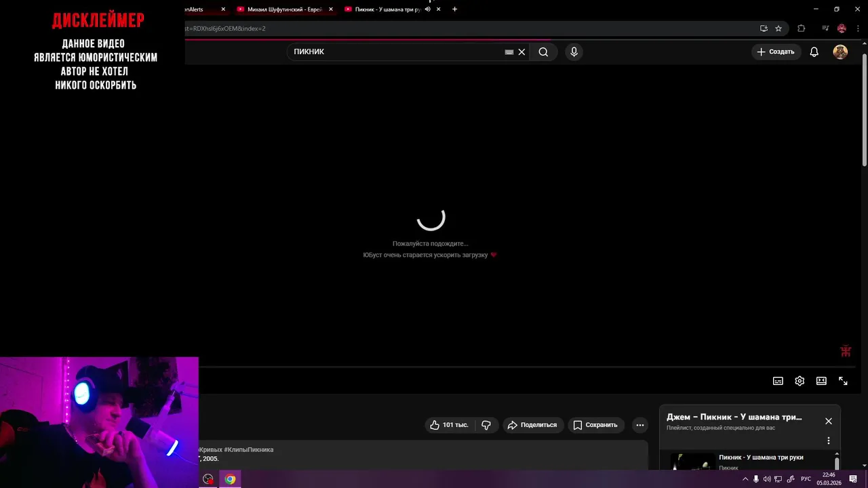Open the YouTube account avatar menu

[840, 52]
